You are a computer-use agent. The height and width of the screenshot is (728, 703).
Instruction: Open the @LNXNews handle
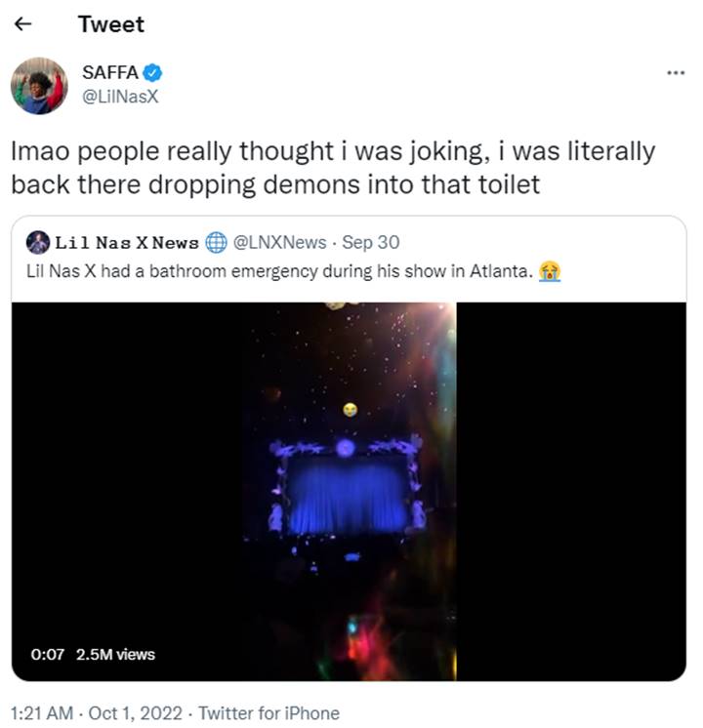tap(279, 242)
